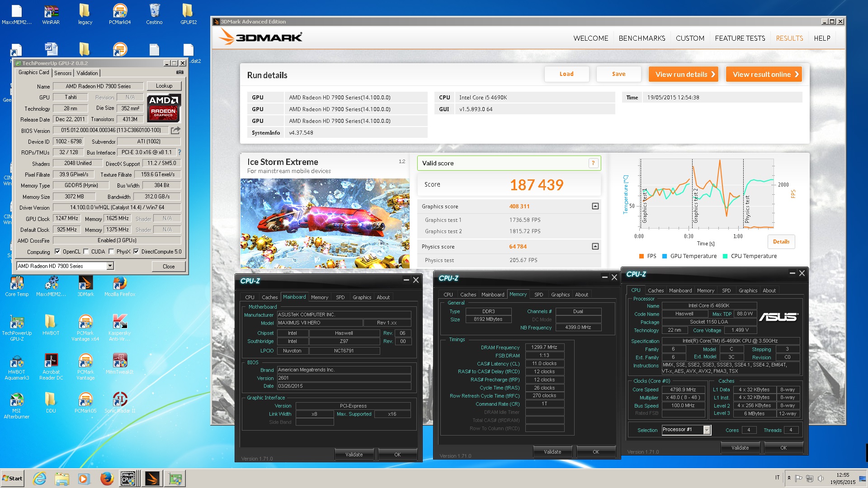Screen dimensions: 868x488
Task: Open the GPU-Z screenshot camera icon
Action: tap(179, 72)
